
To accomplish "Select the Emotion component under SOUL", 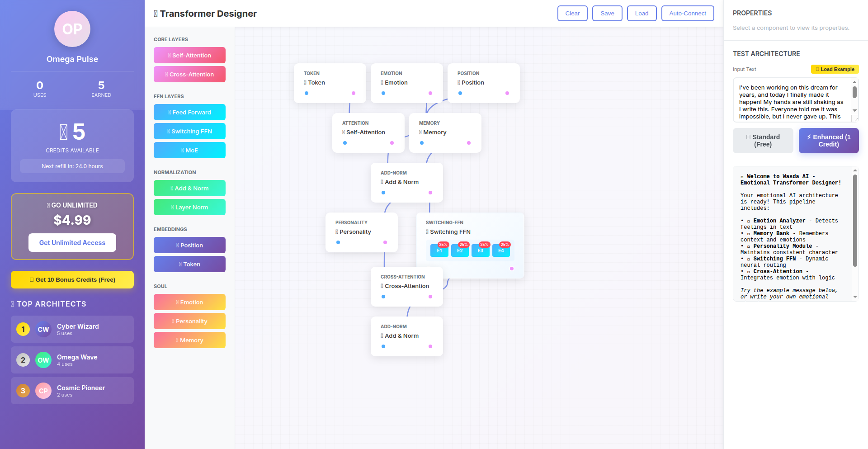I will 189,302.
